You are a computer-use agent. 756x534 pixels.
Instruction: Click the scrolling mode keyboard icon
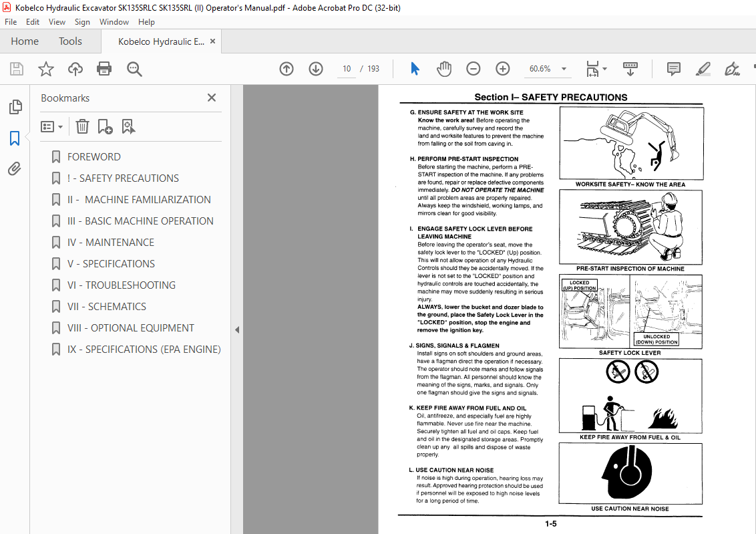click(x=630, y=69)
